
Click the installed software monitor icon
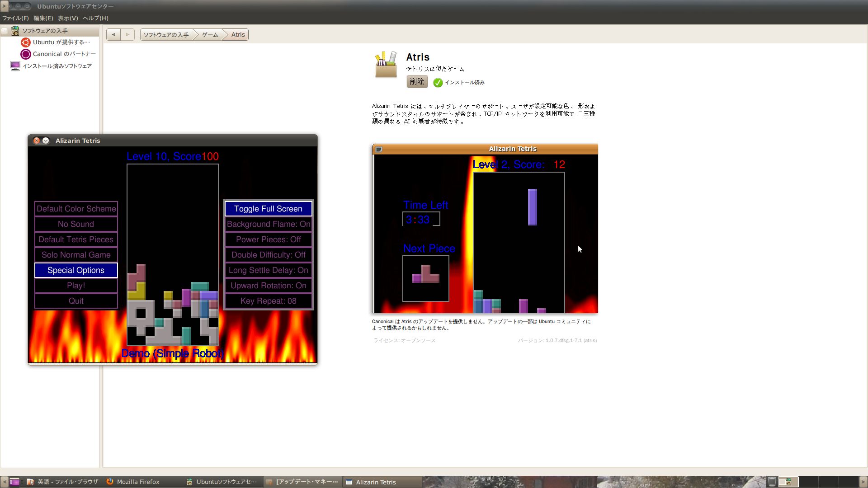(x=15, y=66)
